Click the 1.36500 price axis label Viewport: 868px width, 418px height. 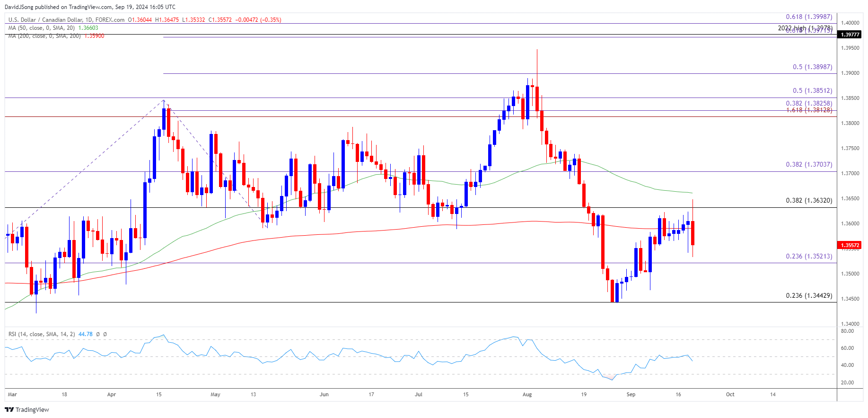pos(850,198)
